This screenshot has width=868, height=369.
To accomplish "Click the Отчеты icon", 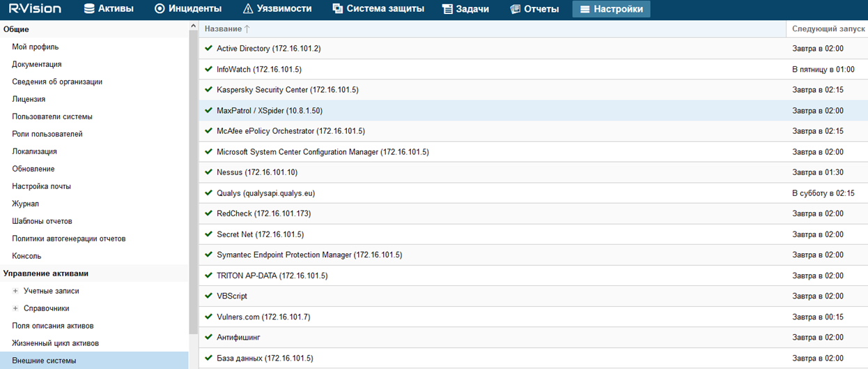I will 515,9.
